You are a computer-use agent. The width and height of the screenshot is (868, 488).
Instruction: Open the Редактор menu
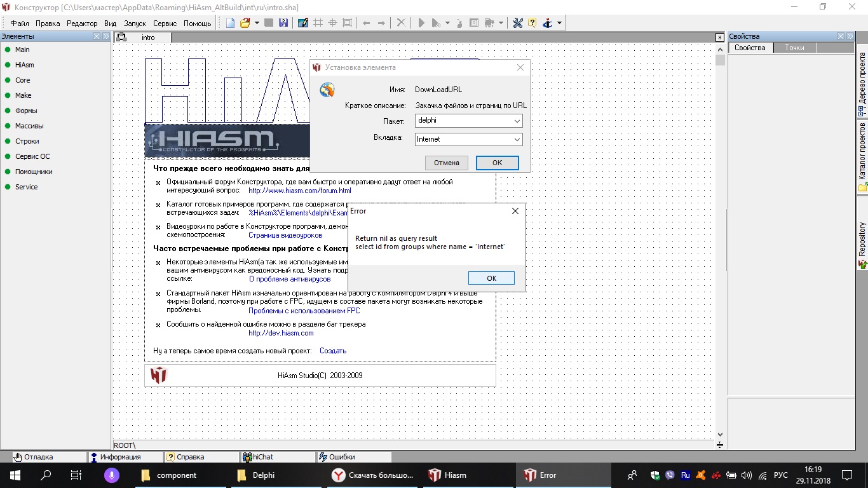(82, 24)
